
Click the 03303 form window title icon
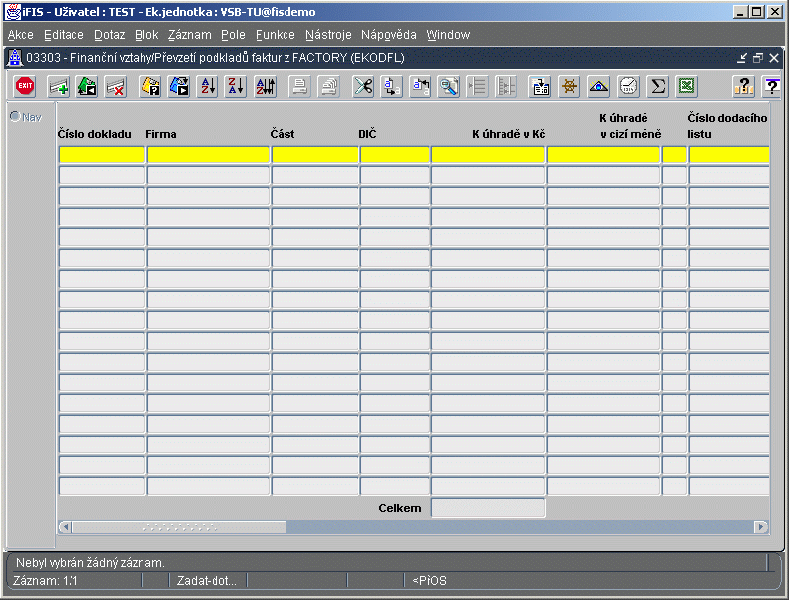(15, 58)
